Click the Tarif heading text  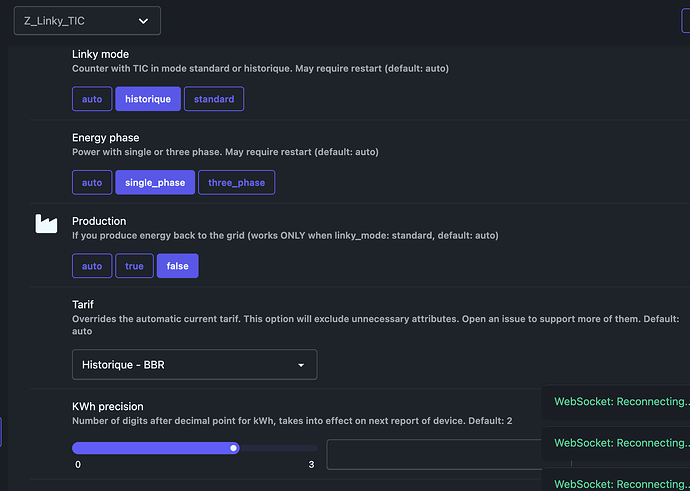[83, 304]
